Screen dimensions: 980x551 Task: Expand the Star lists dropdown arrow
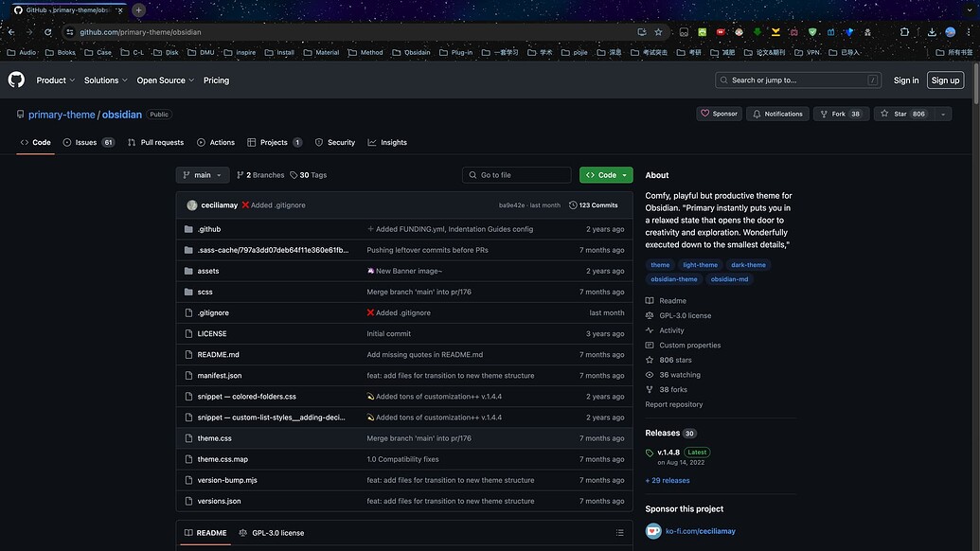(x=942, y=114)
